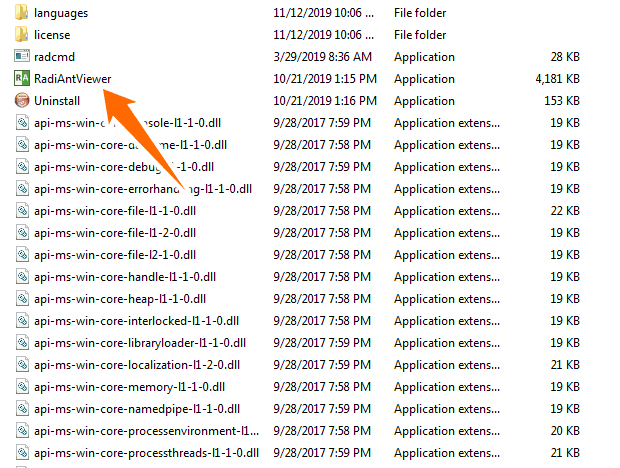Screen dimensions: 620x468
Task: Click the api-ms-win-core-namedpipe DLL file icon
Action: (x=22, y=409)
